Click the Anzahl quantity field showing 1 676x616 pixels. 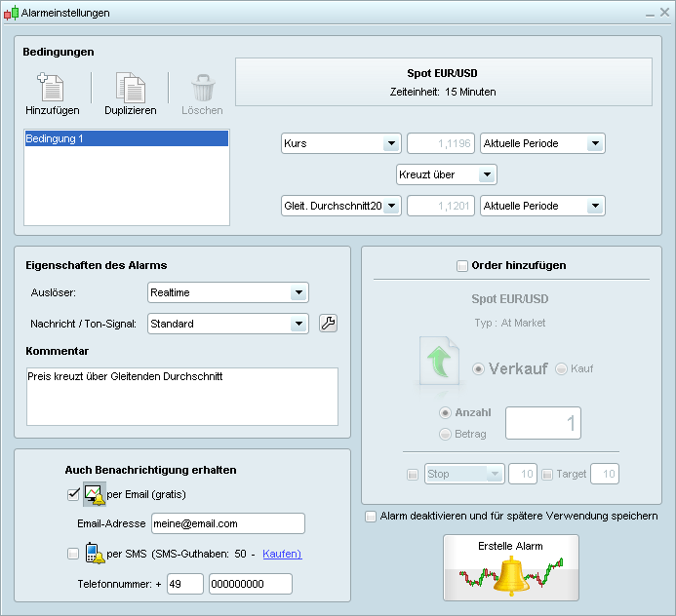[x=543, y=423]
